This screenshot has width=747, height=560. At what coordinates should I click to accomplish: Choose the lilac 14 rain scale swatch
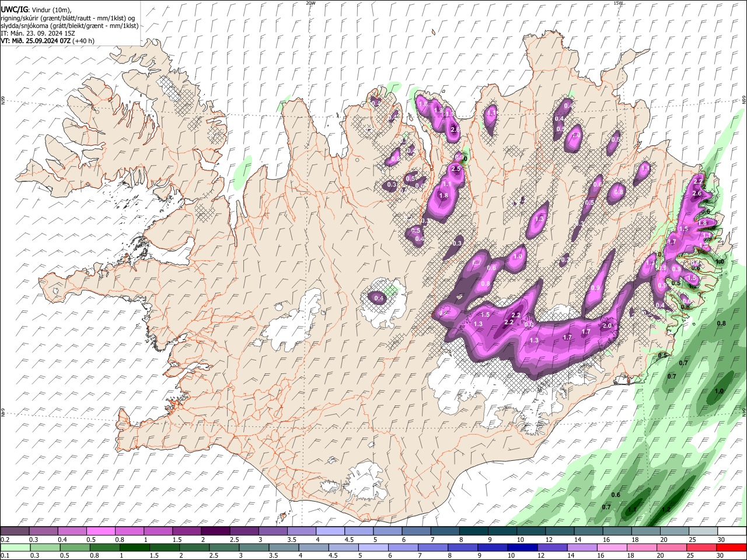point(582,547)
